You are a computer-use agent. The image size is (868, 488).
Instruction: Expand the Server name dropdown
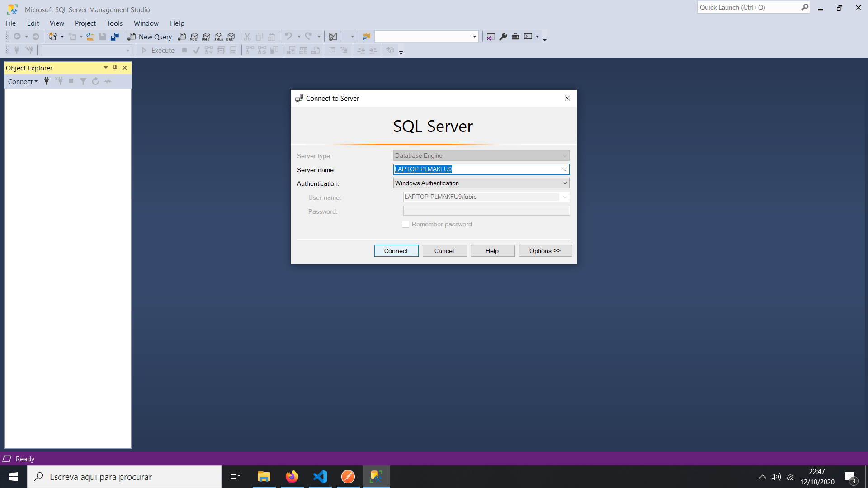(565, 169)
